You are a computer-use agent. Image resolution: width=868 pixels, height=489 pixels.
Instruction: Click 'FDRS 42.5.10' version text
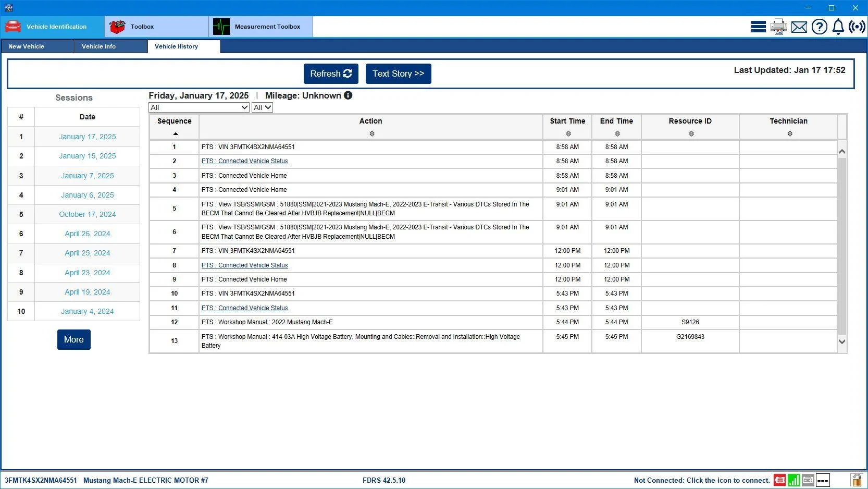[384, 480]
